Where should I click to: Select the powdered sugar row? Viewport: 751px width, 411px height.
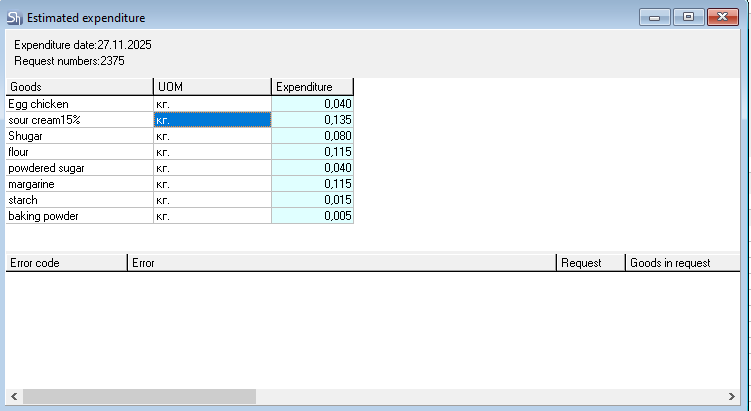[x=79, y=168]
